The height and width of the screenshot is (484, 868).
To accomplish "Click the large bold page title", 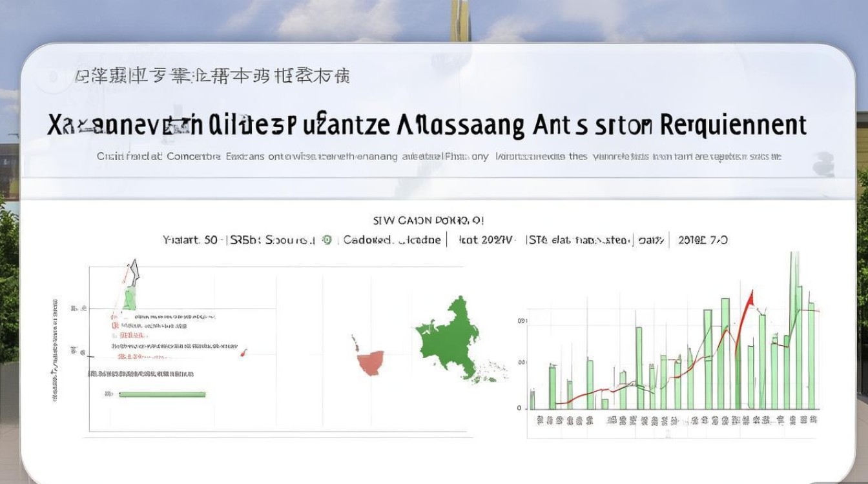I will tap(427, 125).
